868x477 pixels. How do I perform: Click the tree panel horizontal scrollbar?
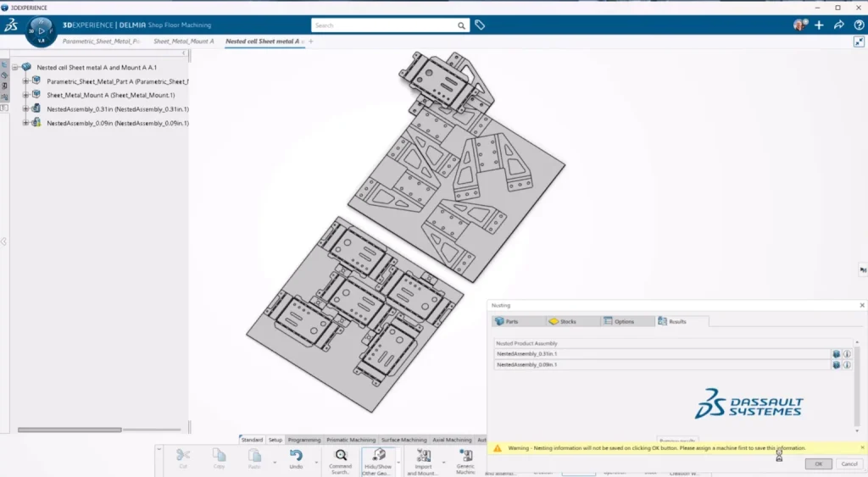coord(70,430)
